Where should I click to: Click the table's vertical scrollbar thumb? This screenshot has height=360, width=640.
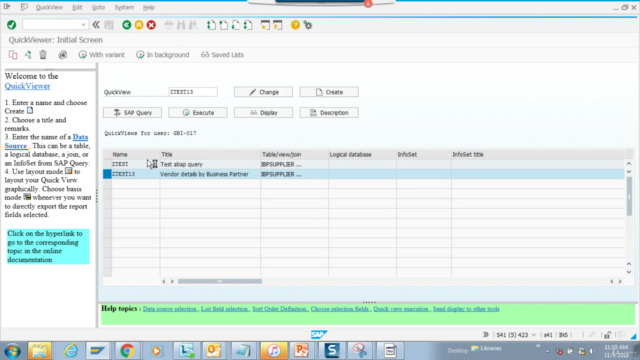629,196
